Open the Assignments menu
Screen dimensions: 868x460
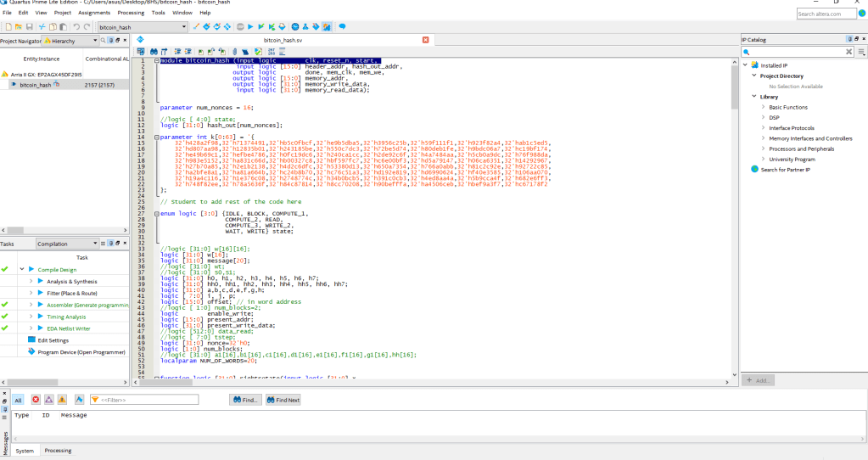click(94, 13)
